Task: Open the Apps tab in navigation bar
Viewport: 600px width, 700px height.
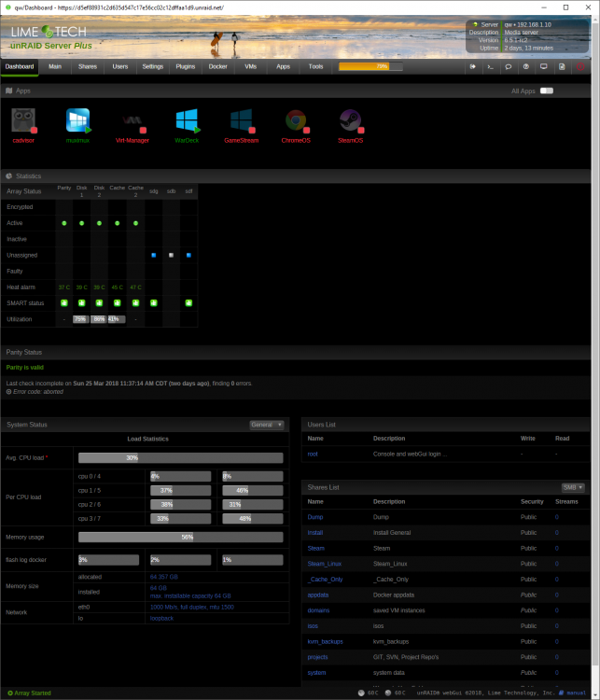Action: pos(283,66)
